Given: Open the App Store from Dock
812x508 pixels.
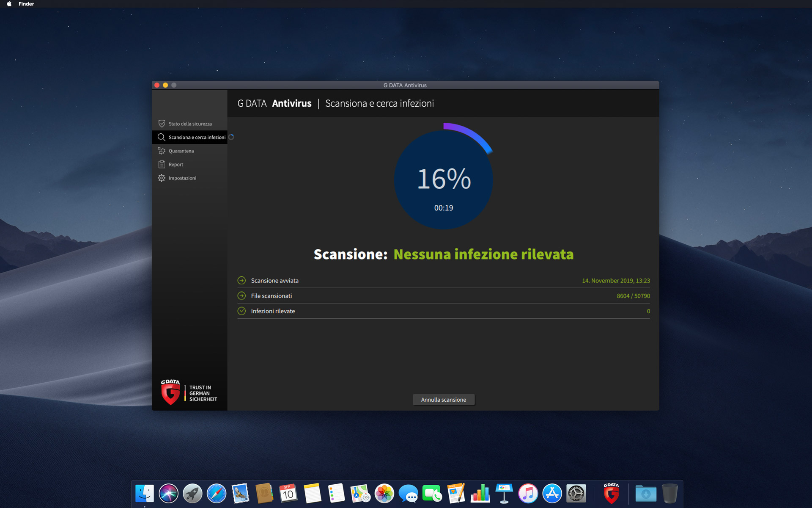Looking at the screenshot, I should [552, 494].
